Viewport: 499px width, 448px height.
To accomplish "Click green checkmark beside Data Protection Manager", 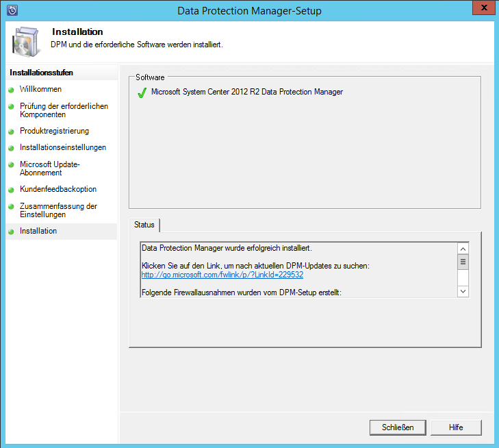I will [x=142, y=92].
